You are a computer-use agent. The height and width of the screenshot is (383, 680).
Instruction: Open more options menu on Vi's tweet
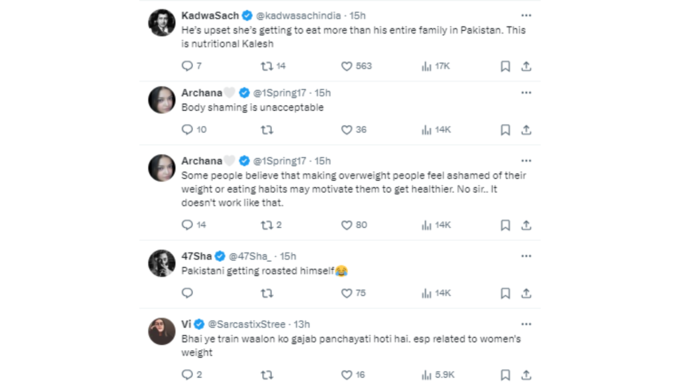[526, 324]
